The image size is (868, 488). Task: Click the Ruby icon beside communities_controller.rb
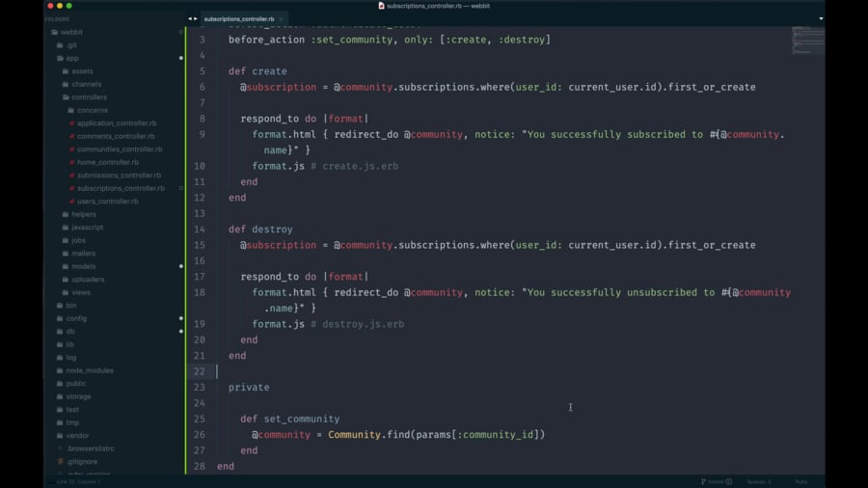tap(71, 149)
